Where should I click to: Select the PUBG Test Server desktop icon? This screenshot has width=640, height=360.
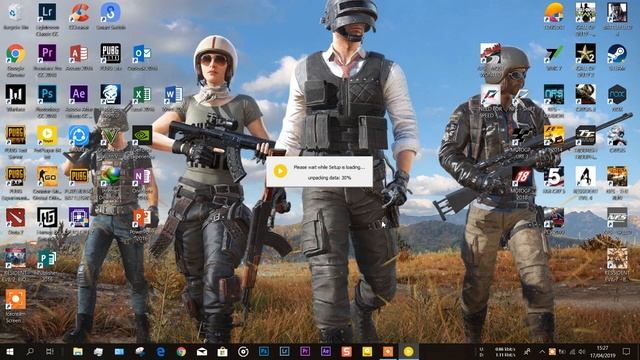(16, 135)
